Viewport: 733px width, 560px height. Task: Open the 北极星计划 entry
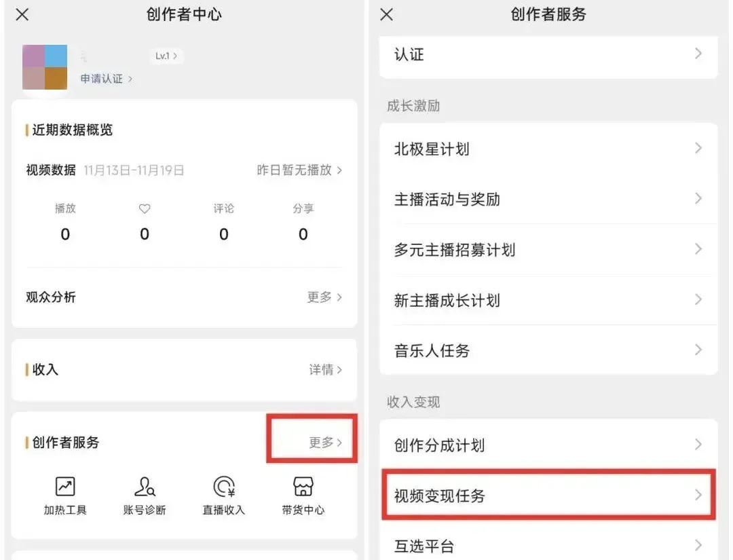point(548,149)
